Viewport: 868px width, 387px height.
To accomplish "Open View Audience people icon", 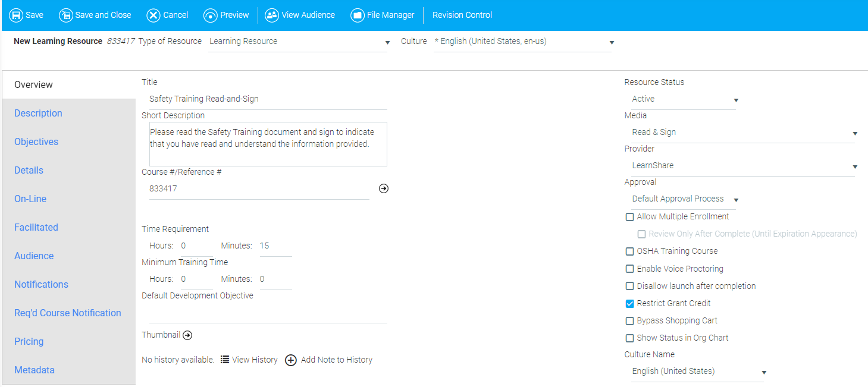I will 272,15.
